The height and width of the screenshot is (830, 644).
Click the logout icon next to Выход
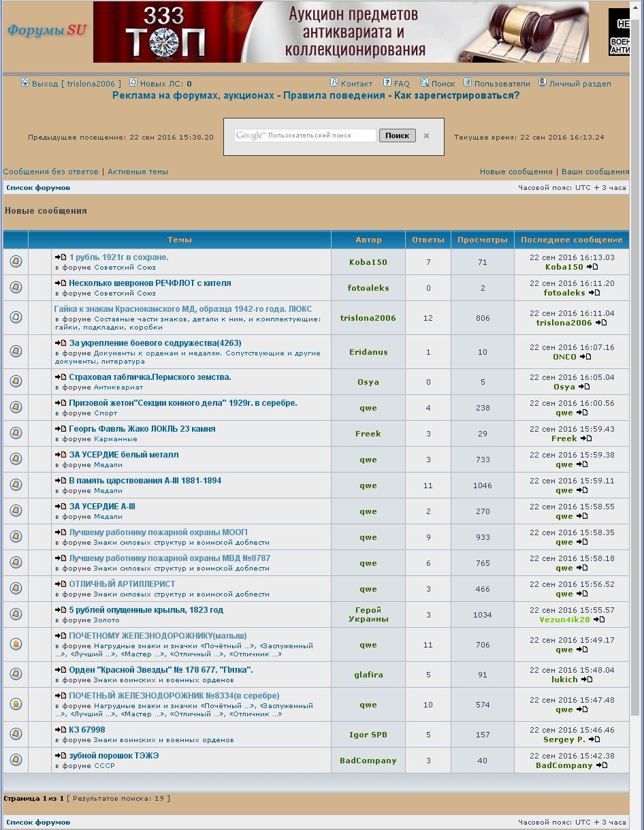click(25, 82)
